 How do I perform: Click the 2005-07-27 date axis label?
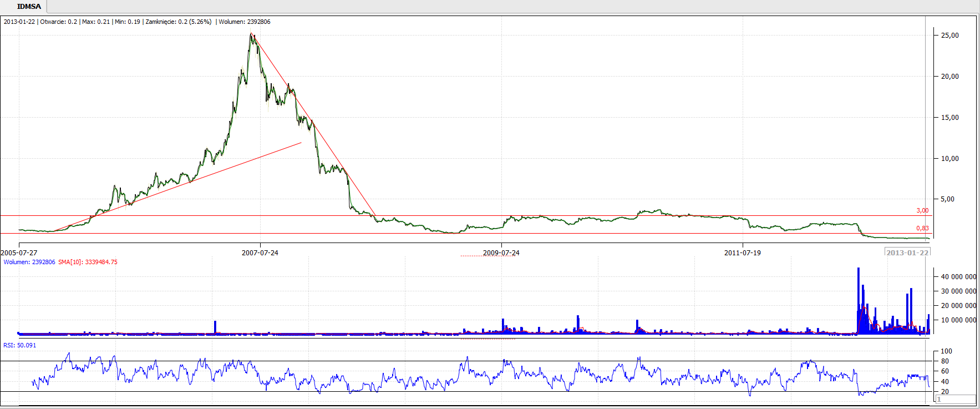click(x=19, y=253)
